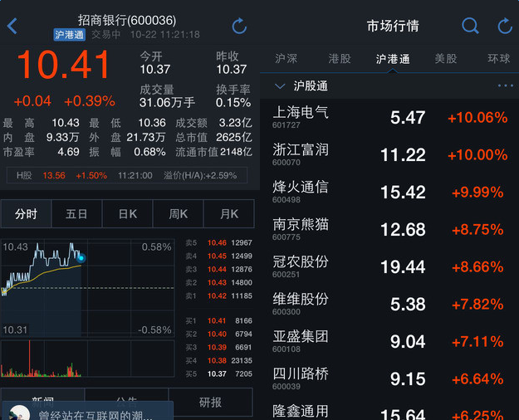Image resolution: width=519 pixels, height=420 pixels.
Task: Open the notification banner 曾经站在互联网的潮
Action: pyautogui.click(x=88, y=411)
